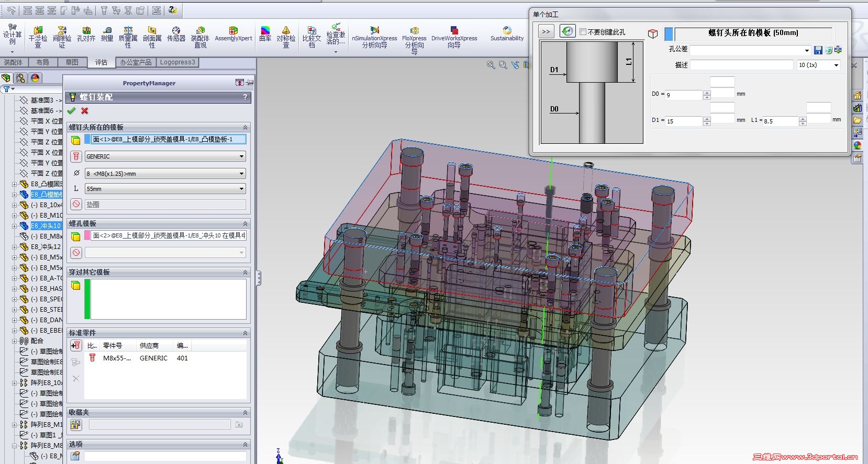Click the 描述 description input field
Screen dimensions: 868x464
click(742, 65)
